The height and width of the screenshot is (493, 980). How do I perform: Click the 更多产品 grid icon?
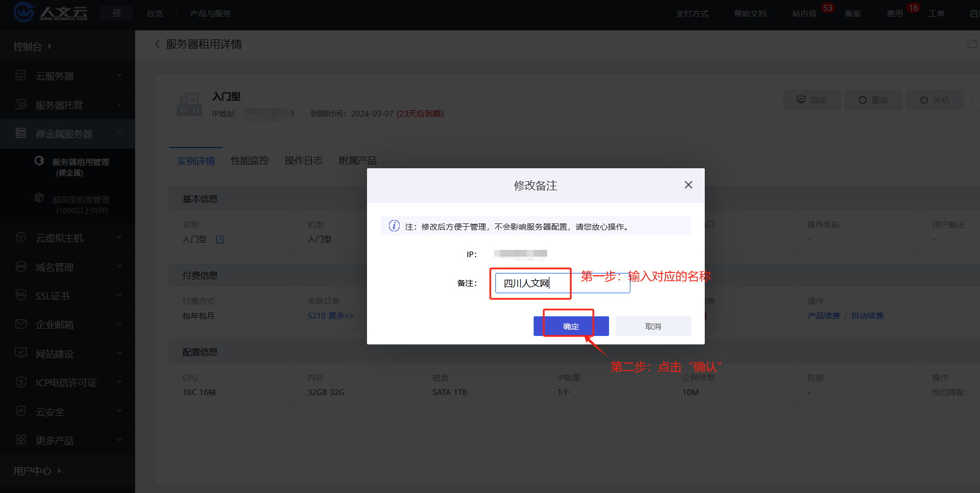click(x=21, y=440)
